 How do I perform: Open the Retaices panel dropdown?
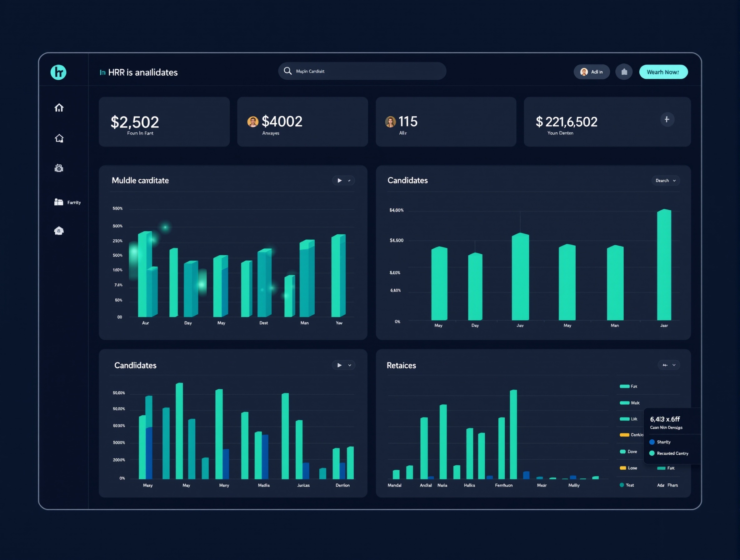tap(669, 365)
